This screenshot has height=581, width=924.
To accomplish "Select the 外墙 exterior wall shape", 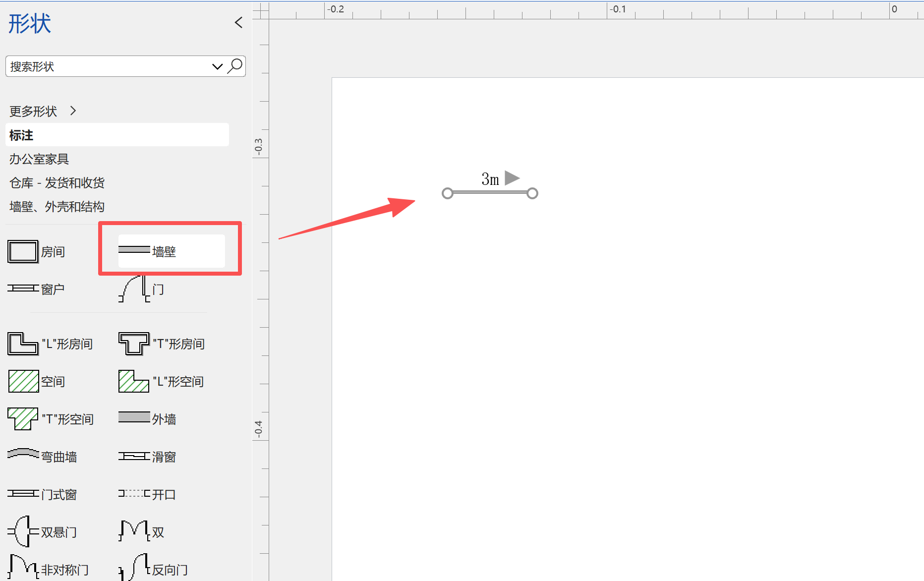I will (x=147, y=419).
